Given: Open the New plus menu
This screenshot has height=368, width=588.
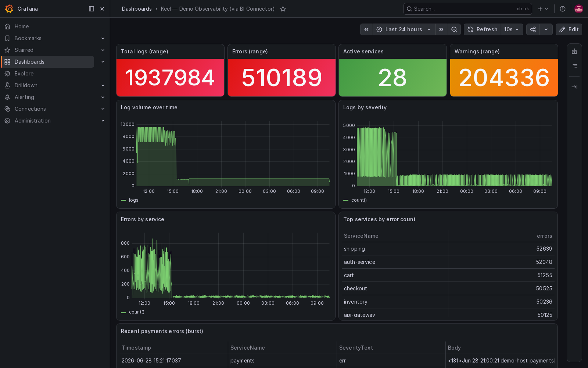Looking at the screenshot, I should pyautogui.click(x=543, y=9).
